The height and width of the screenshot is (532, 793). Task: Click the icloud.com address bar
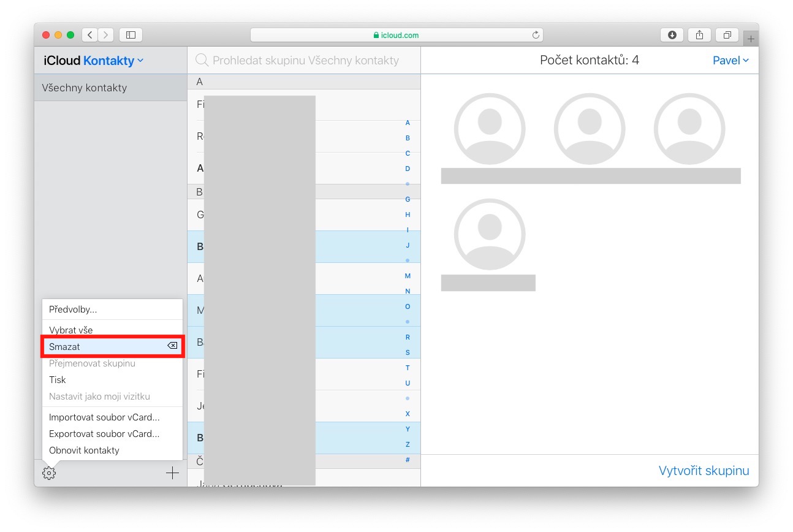pyautogui.click(x=397, y=35)
